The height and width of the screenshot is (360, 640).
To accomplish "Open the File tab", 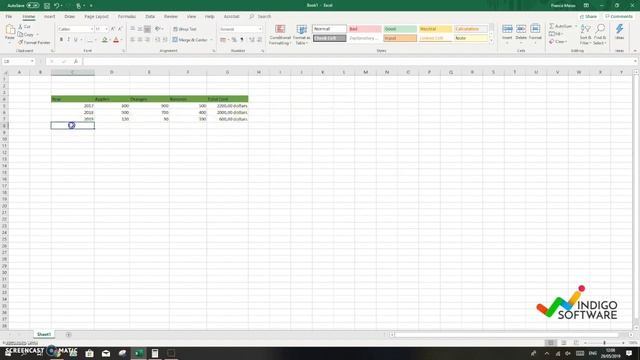I will [9, 16].
